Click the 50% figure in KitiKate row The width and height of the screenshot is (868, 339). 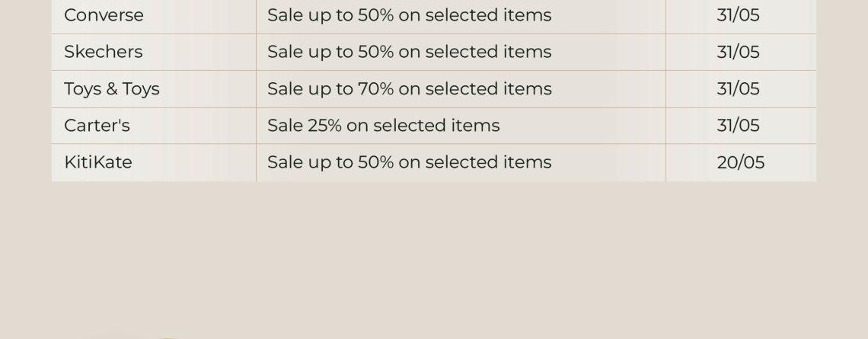376,162
